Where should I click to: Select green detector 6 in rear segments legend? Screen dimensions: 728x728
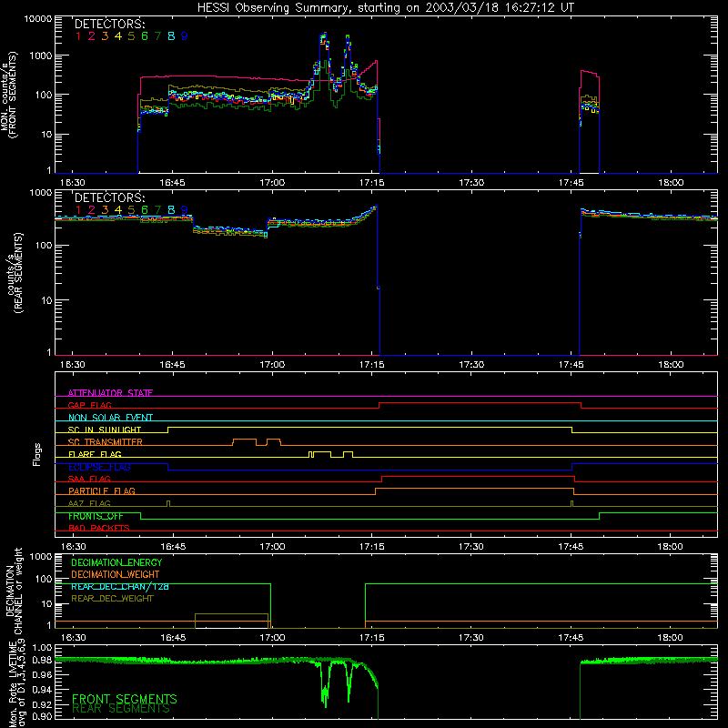tap(145, 210)
